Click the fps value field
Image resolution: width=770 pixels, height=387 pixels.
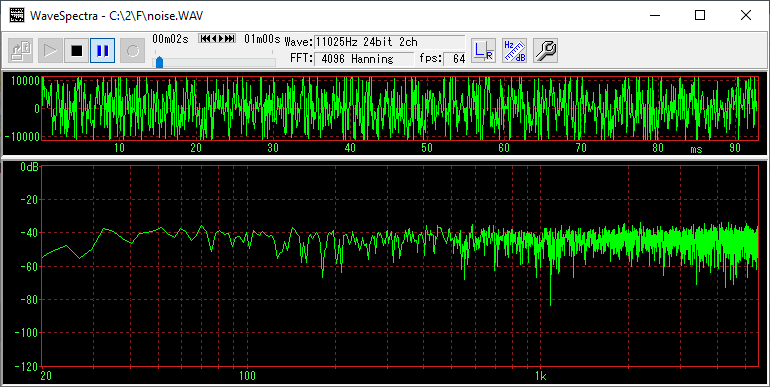(455, 59)
